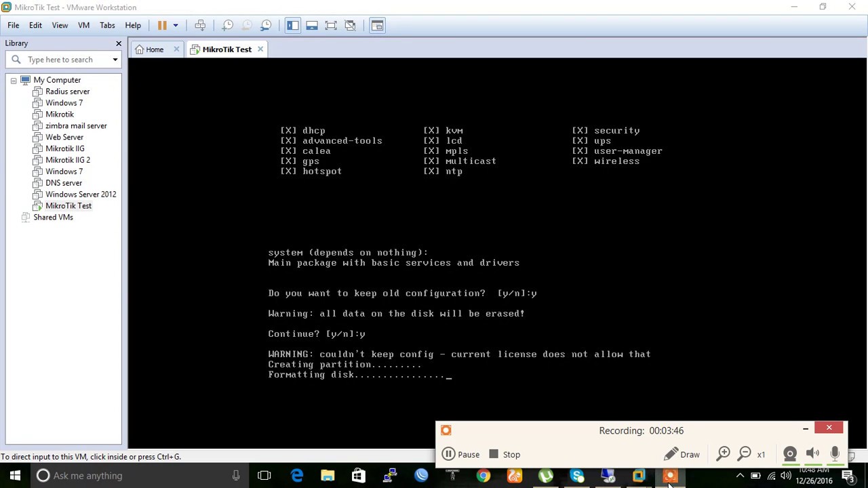Click the recorder logo icon in panel
This screenshot has width=868, height=488.
tap(446, 430)
